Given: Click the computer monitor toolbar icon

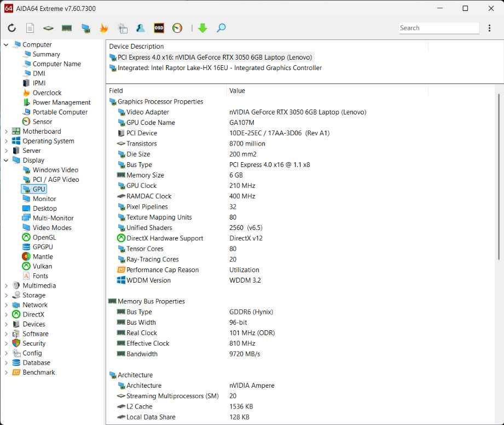Looking at the screenshot, I should [85, 28].
